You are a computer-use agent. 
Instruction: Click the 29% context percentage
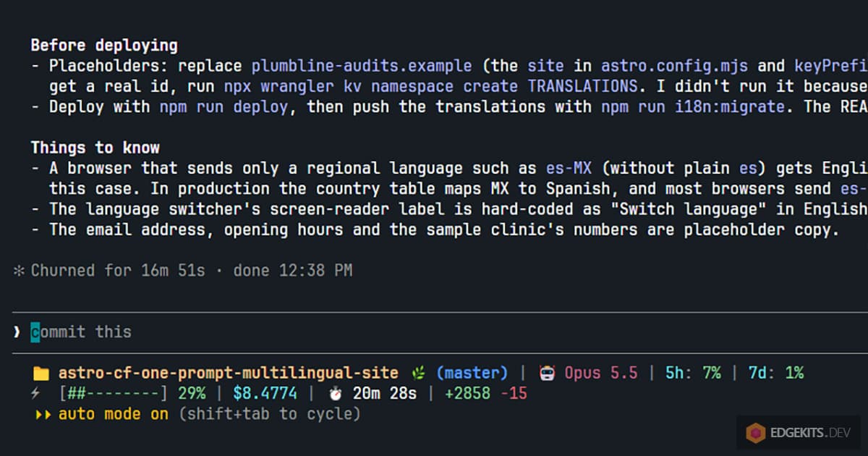click(x=192, y=394)
